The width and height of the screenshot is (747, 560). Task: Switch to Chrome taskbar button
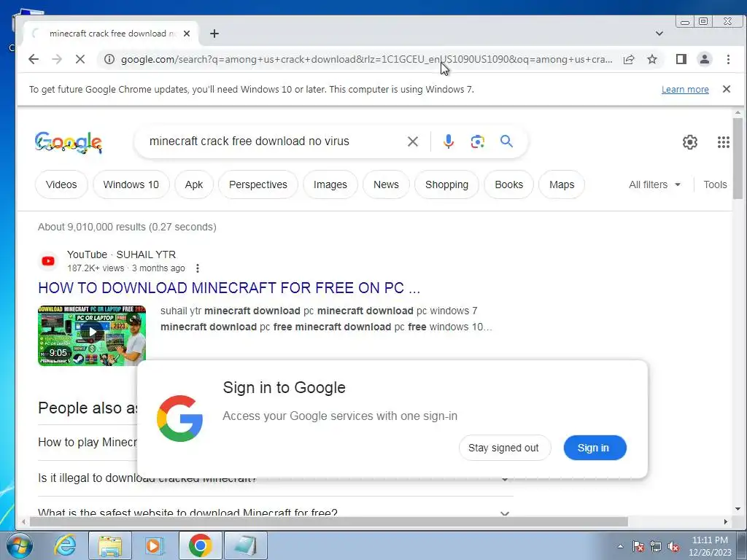(x=200, y=545)
